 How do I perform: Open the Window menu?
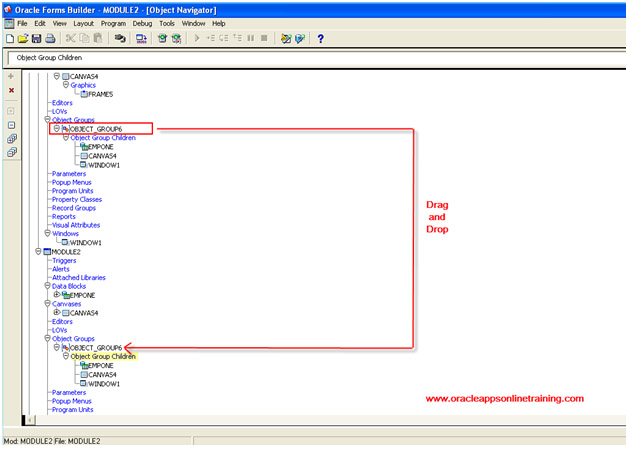coord(194,24)
